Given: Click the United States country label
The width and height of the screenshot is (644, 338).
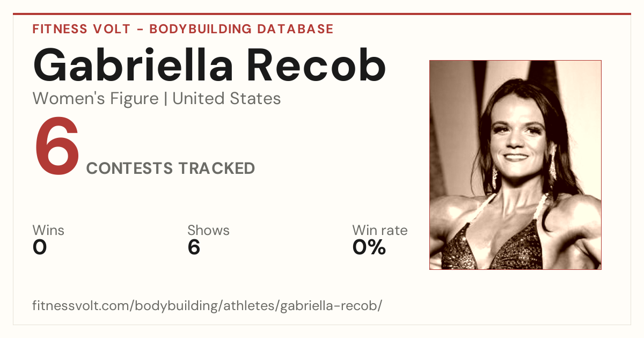Looking at the screenshot, I should 226,99.
